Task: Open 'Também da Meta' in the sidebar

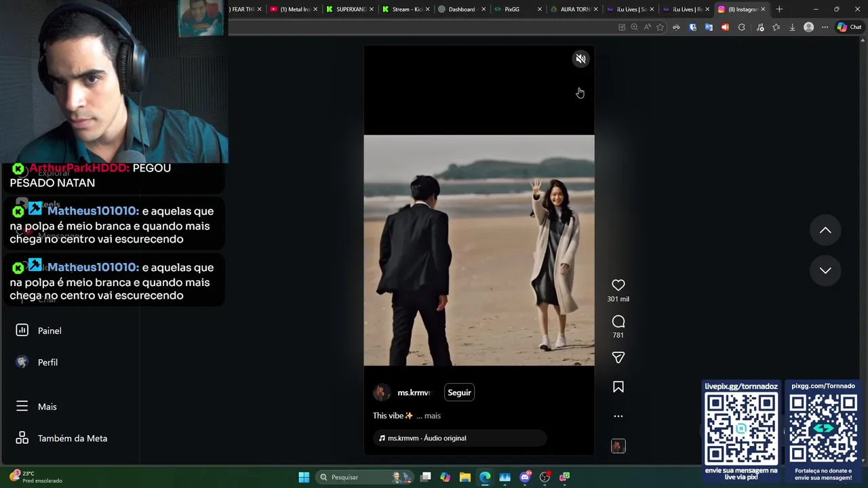Action: click(x=73, y=439)
